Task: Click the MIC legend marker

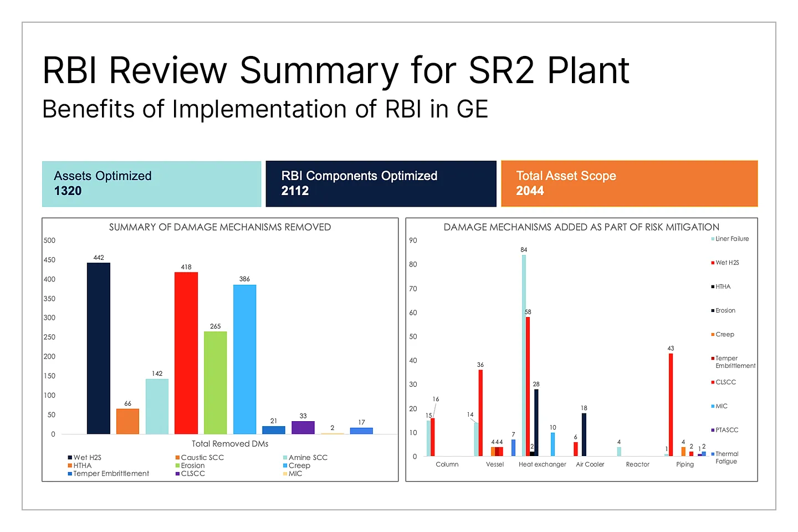Action: click(x=713, y=406)
